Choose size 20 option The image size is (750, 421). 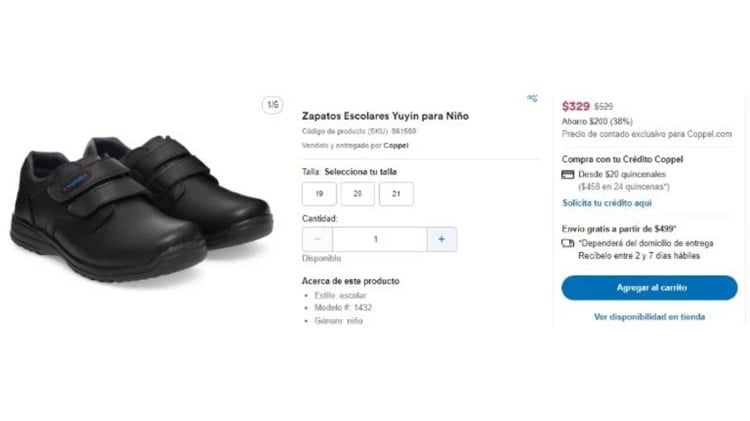(357, 194)
